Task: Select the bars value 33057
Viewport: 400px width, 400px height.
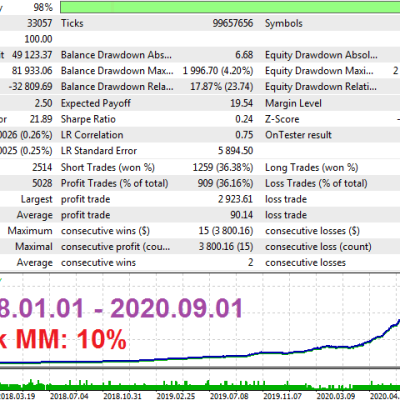Action: (x=40, y=23)
